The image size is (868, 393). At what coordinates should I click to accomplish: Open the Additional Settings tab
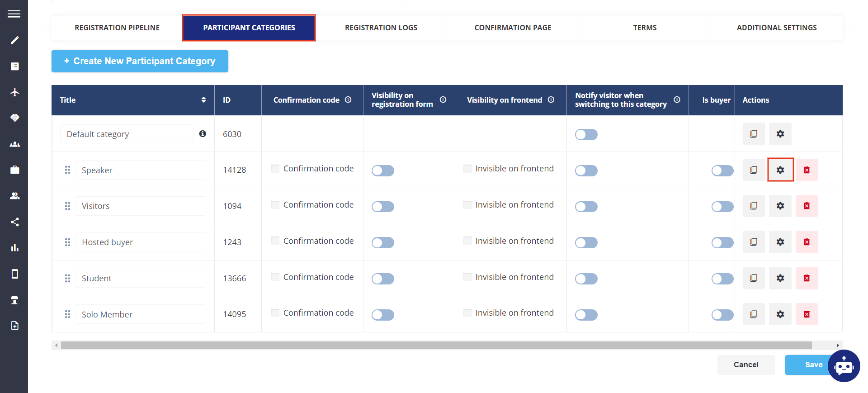pos(777,28)
